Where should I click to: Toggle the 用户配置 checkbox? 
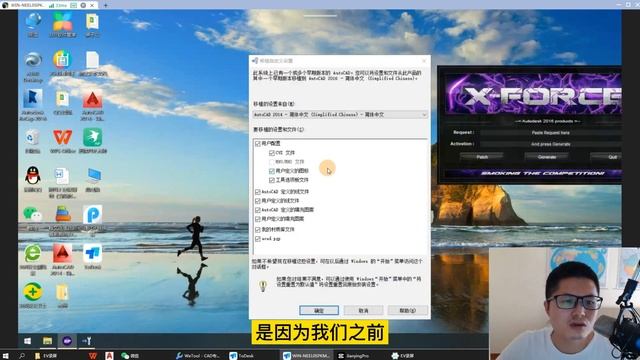(258, 144)
